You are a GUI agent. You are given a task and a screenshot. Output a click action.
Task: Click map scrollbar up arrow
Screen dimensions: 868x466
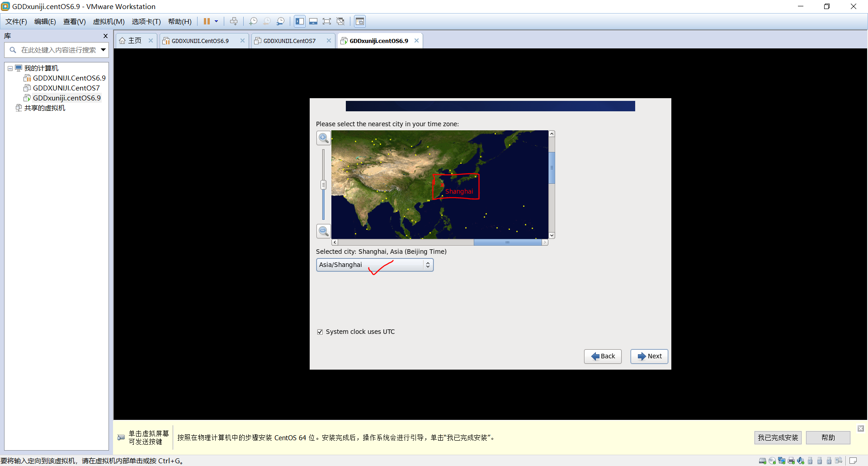pos(552,134)
